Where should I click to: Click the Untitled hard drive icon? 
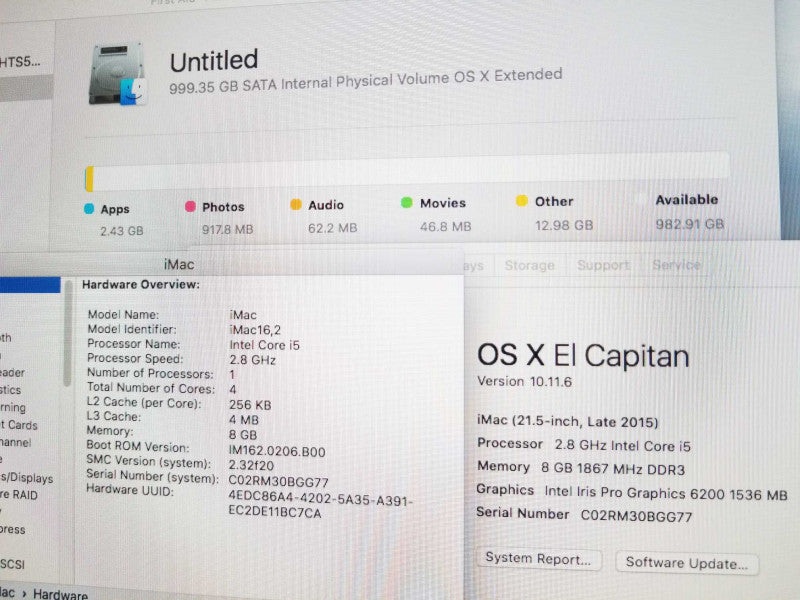118,74
